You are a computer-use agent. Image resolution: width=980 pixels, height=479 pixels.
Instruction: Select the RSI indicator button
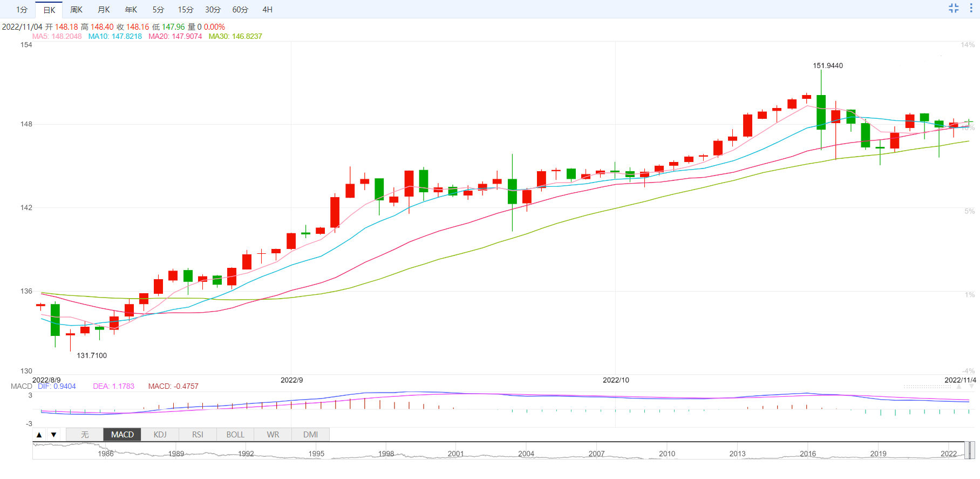[198, 435]
